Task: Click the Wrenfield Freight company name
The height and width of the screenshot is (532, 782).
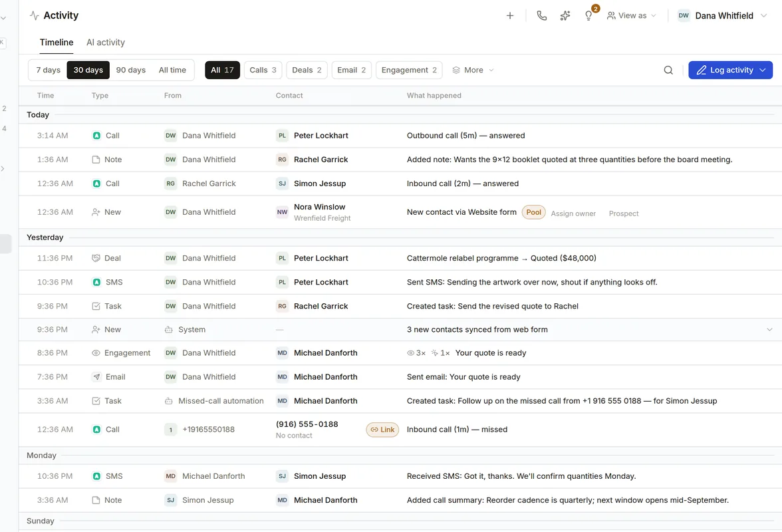Action: pyautogui.click(x=322, y=218)
